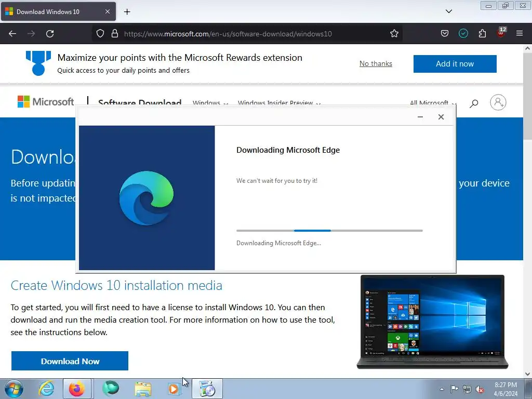Open the extensions puzzle piece icon
This screenshot has height=399, width=532.
(482, 34)
